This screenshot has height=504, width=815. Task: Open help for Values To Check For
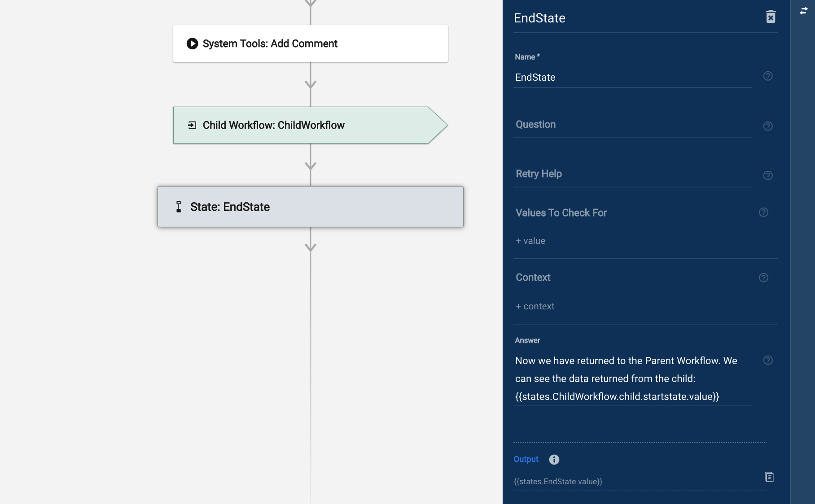[x=763, y=213]
